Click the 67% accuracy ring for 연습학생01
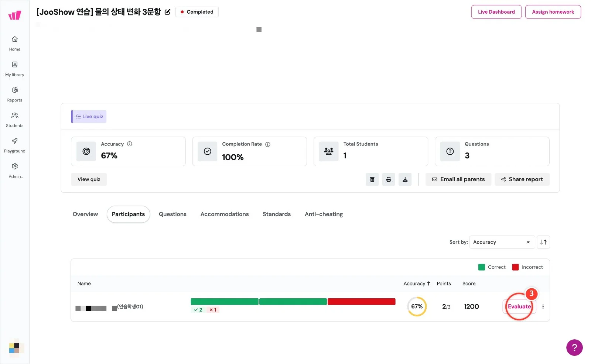 click(417, 306)
